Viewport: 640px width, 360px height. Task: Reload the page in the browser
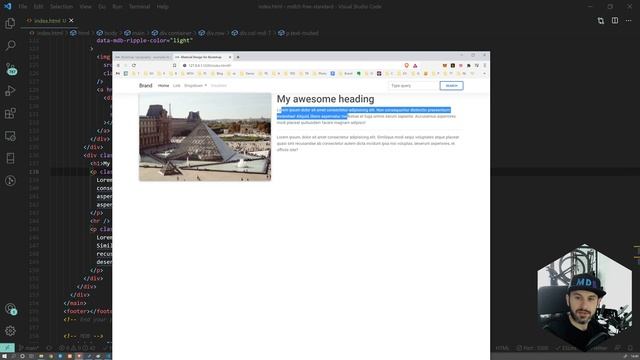(x=134, y=65)
